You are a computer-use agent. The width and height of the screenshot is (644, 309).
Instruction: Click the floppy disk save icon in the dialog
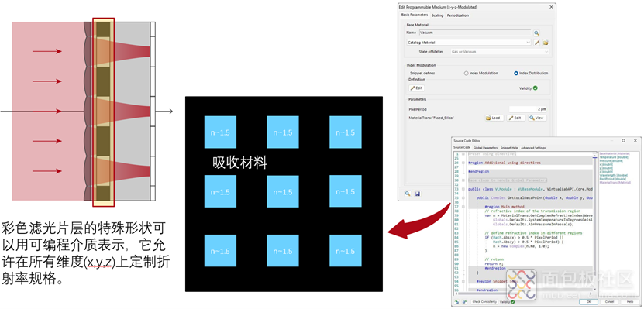pos(417,194)
